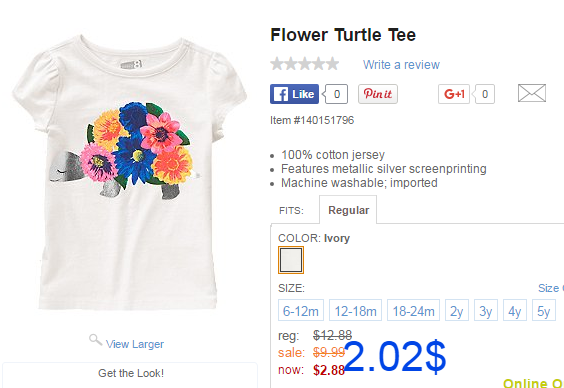
Task: Select the Ivory color swatch
Action: pos(291,260)
